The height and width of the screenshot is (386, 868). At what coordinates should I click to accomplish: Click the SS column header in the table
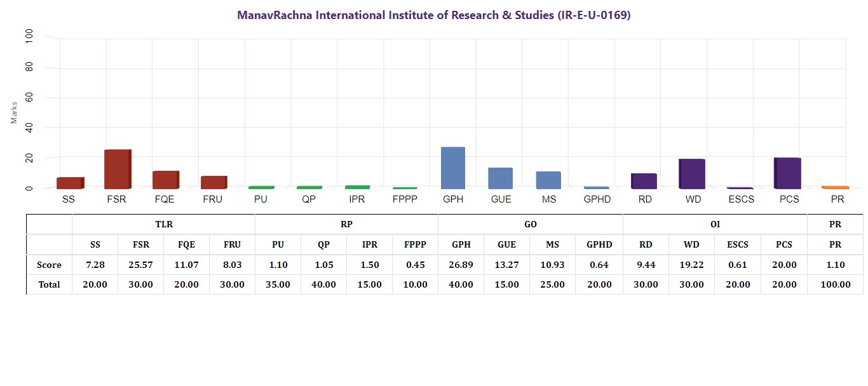(95, 244)
